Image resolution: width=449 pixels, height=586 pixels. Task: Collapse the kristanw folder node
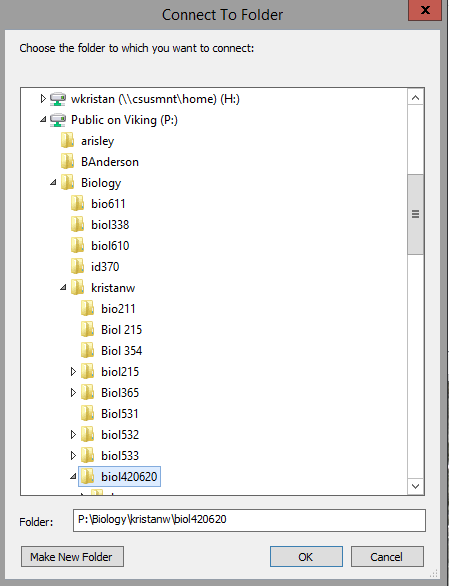pyautogui.click(x=63, y=288)
